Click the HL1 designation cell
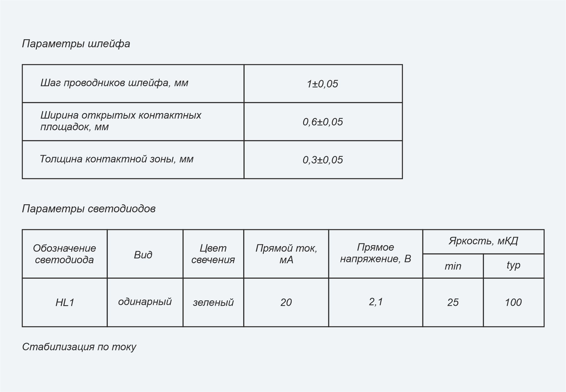This screenshot has width=566, height=392. [x=65, y=302]
